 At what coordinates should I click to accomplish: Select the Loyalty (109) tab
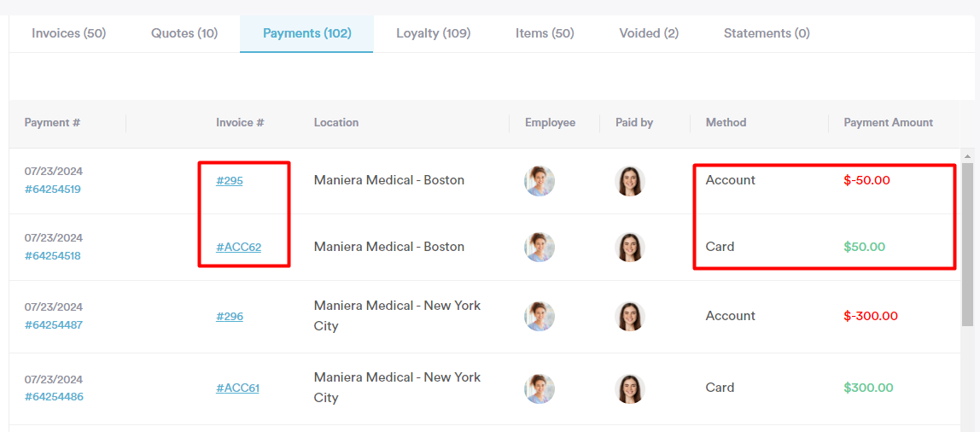(433, 33)
